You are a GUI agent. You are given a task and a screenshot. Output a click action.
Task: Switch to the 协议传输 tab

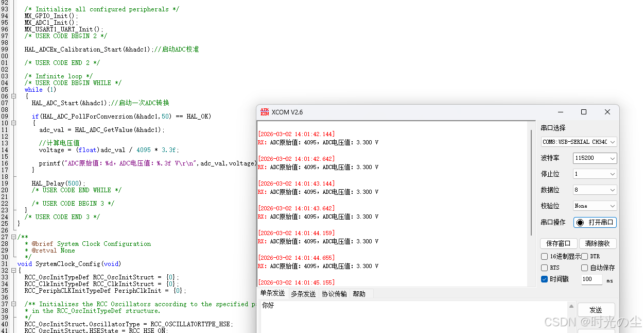(334, 294)
